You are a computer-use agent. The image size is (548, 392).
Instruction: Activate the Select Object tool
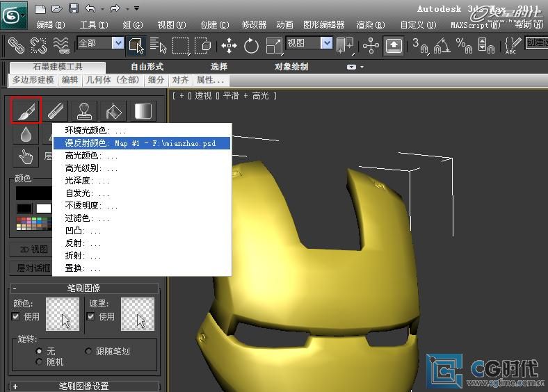136,46
